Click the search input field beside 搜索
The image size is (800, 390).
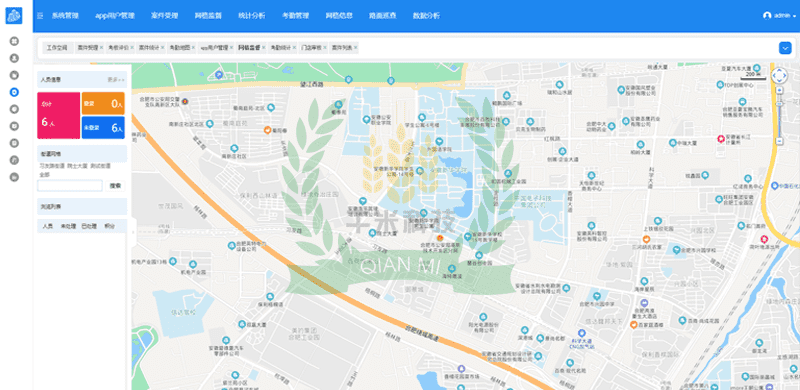point(70,186)
